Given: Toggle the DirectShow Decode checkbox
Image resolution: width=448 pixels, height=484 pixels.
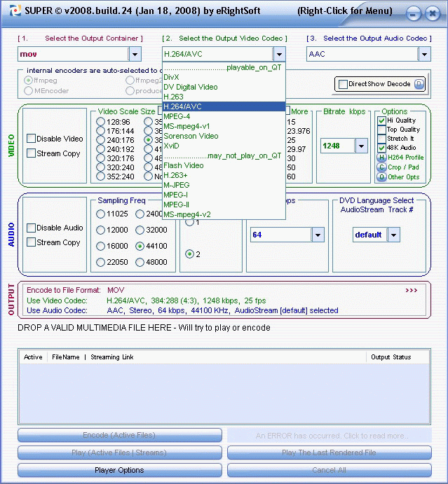Looking at the screenshot, I should [x=342, y=84].
